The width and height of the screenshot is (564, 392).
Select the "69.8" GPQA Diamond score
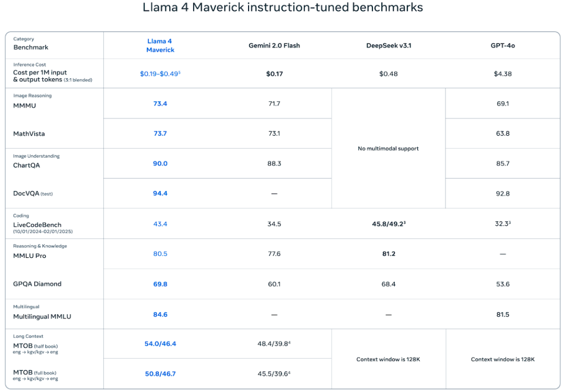coord(160,284)
